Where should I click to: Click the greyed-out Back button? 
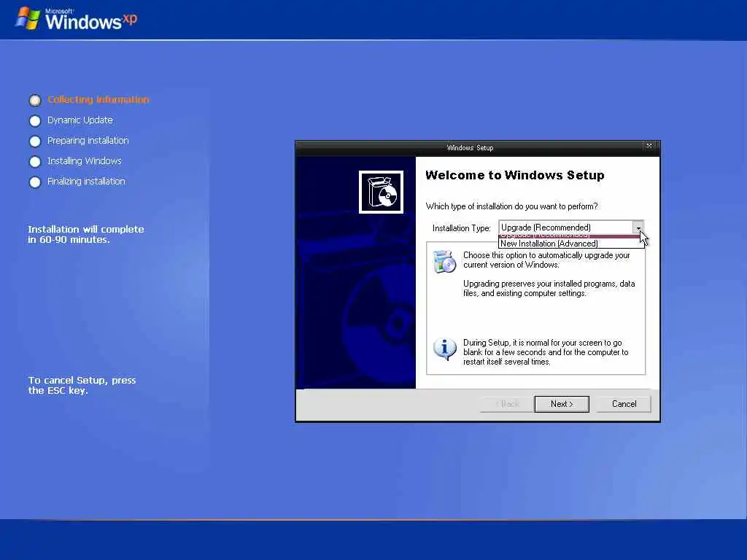(x=506, y=404)
